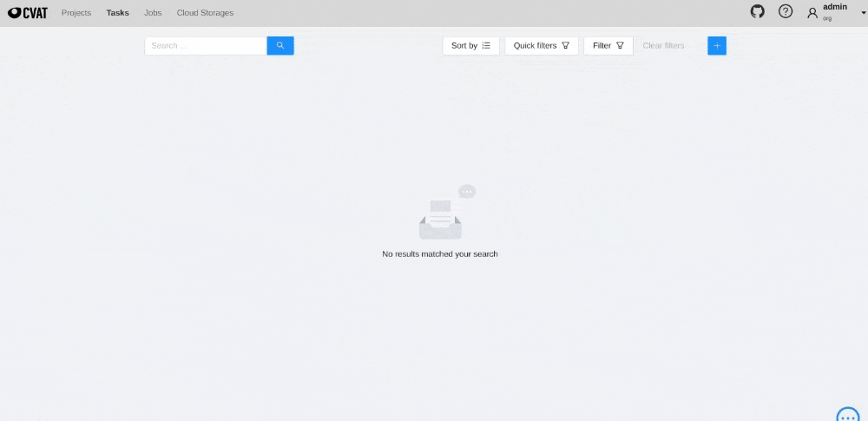Click the No results matched message
The height and width of the screenshot is (421, 868).
pyautogui.click(x=440, y=254)
